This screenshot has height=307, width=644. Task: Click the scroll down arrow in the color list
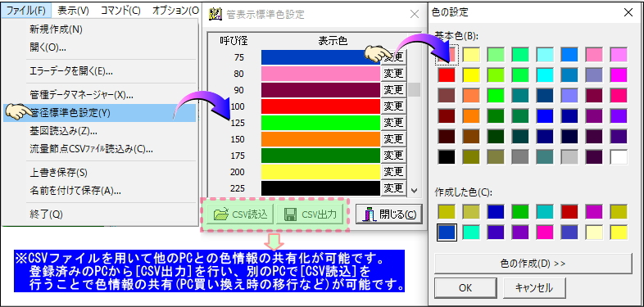[414, 190]
